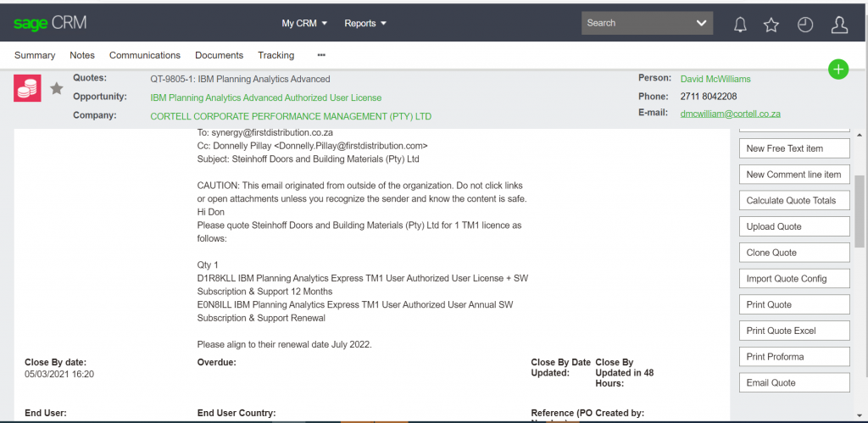This screenshot has width=868, height=423.
Task: Open the user profile icon
Action: [839, 25]
